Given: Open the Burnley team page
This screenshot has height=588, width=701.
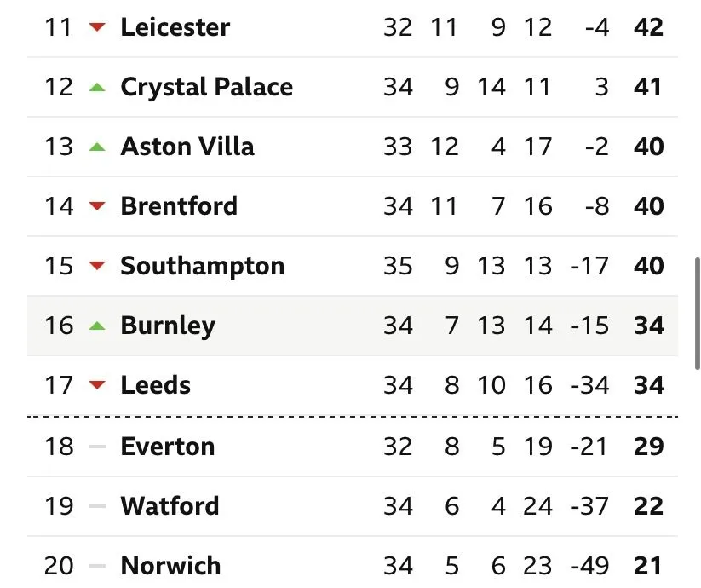Looking at the screenshot, I should tap(168, 326).
